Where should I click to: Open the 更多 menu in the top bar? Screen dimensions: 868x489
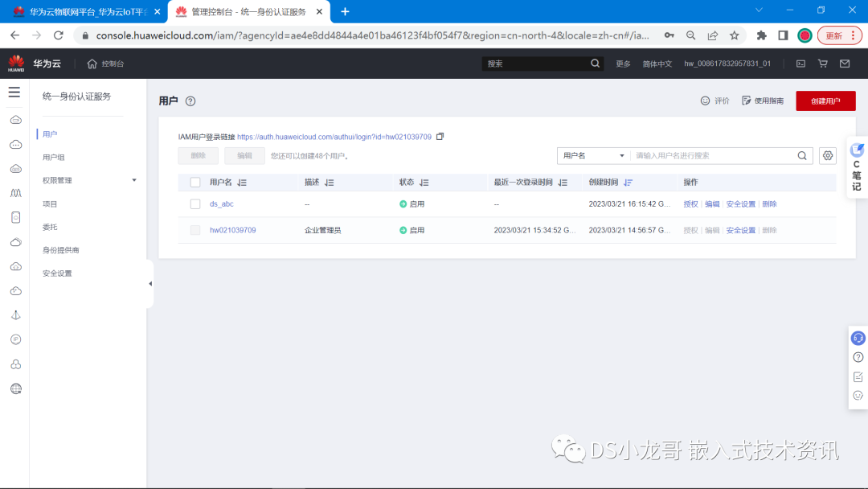coord(623,63)
